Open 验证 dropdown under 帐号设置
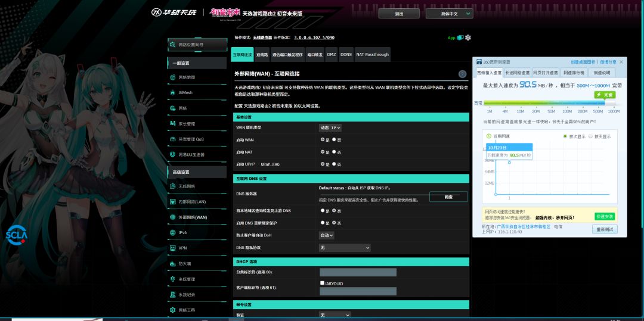The image size is (644, 321). tap(335, 315)
